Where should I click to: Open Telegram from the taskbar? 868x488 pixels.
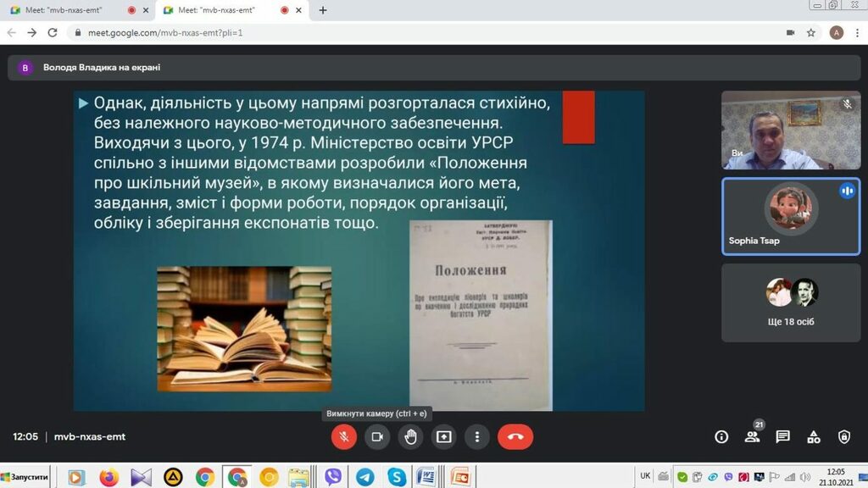[x=364, y=477]
